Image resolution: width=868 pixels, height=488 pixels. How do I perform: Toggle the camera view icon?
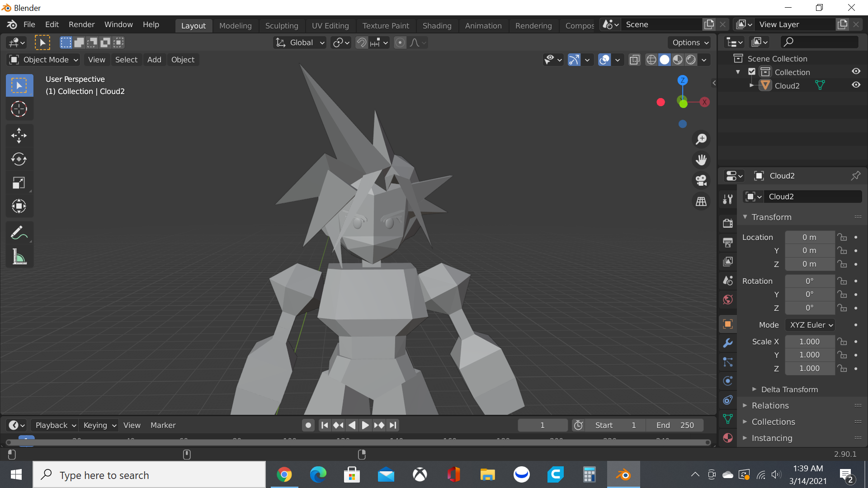pos(701,181)
